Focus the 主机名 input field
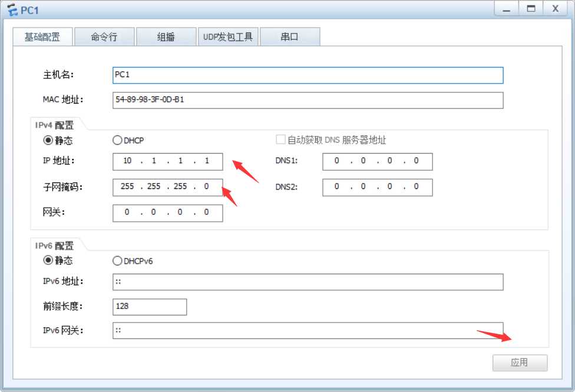Viewport: 575px width, 392px height. click(308, 75)
